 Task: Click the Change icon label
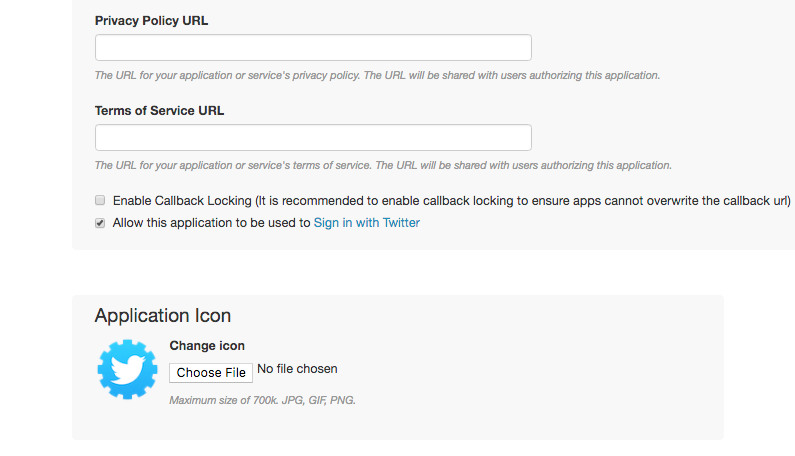207,345
